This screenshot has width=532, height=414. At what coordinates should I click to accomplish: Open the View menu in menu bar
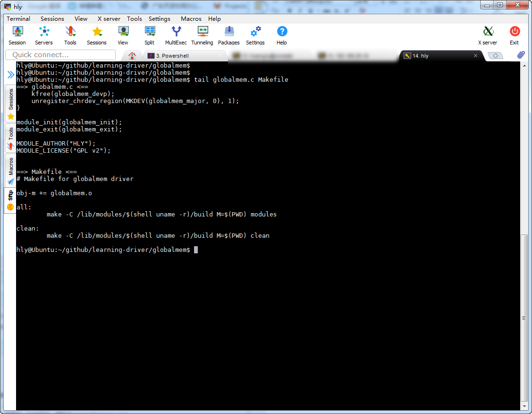pyautogui.click(x=81, y=19)
